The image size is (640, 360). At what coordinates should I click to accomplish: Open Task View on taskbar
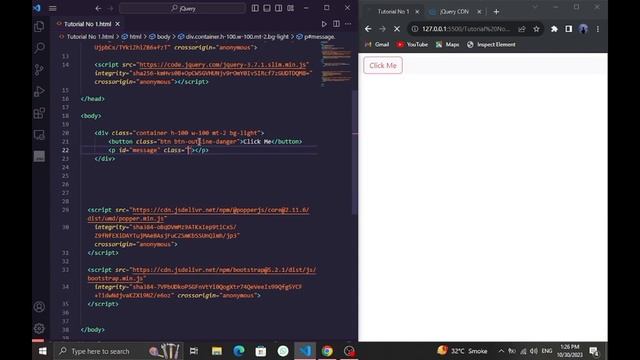coord(194,351)
